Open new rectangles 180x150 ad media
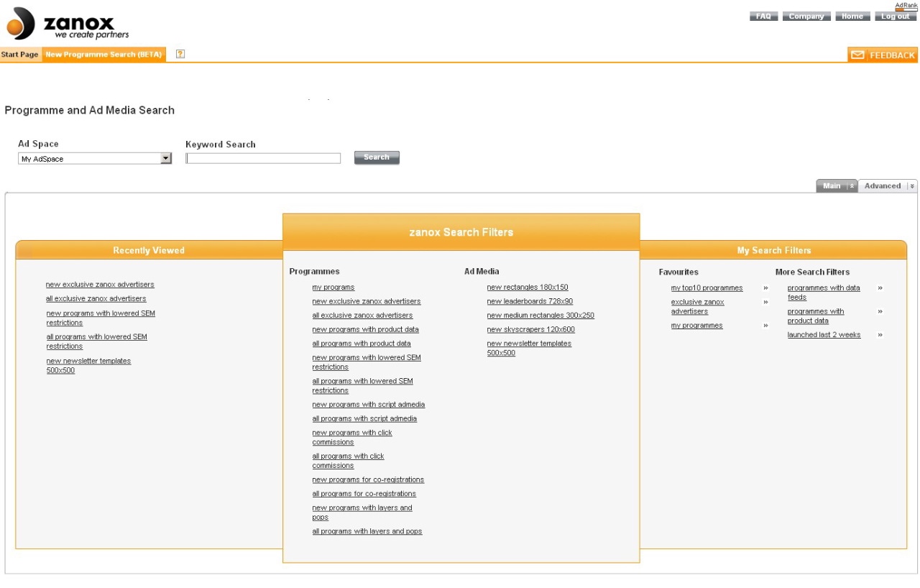The height and width of the screenshot is (588, 920). (x=528, y=288)
